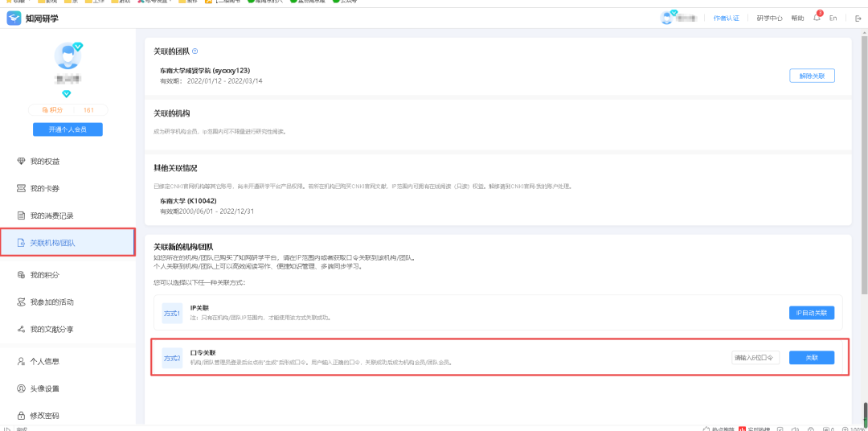Click the points value 161
868x431 pixels.
88,110
